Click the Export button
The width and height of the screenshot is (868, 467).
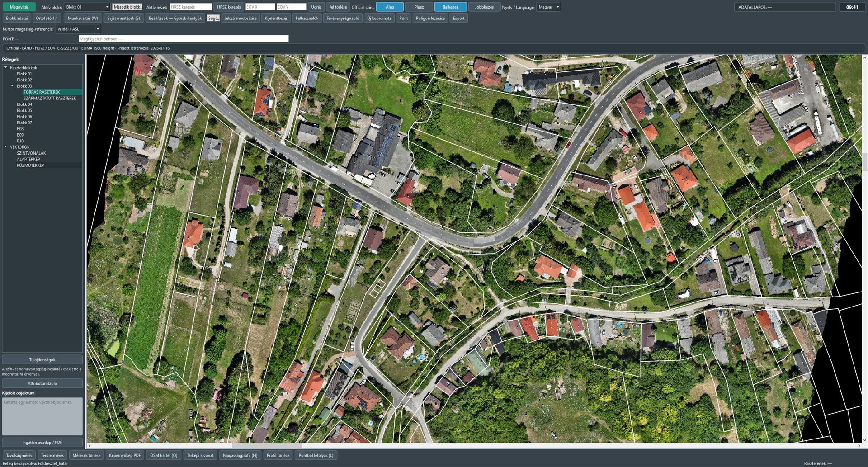pyautogui.click(x=458, y=19)
